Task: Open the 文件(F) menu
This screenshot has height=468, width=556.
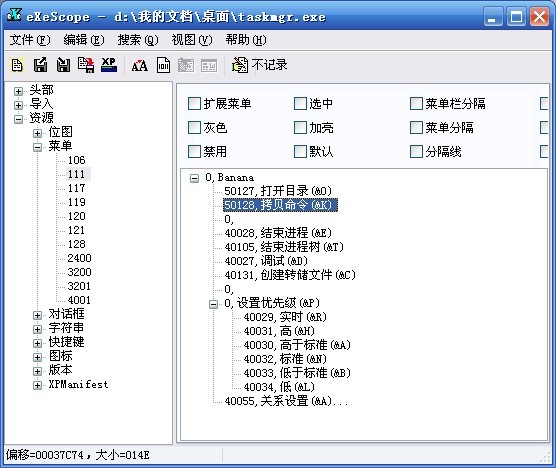Action: tap(30, 40)
